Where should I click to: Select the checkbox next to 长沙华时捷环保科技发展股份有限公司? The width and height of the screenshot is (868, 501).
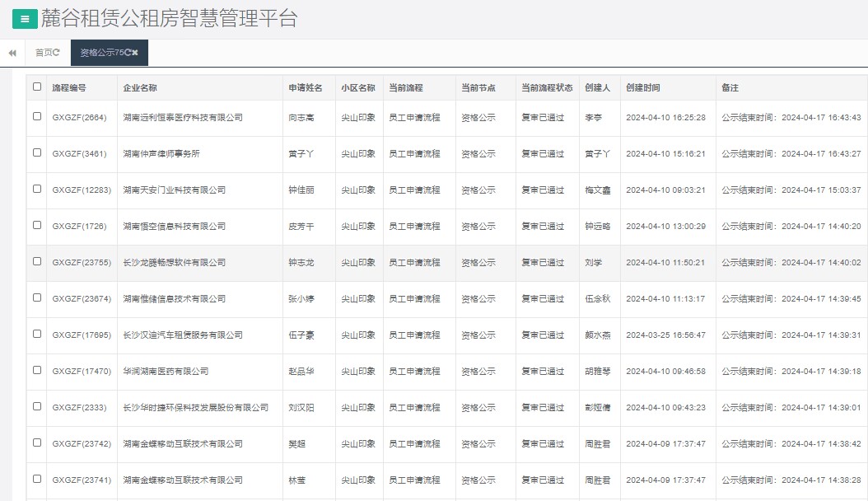(x=35, y=407)
